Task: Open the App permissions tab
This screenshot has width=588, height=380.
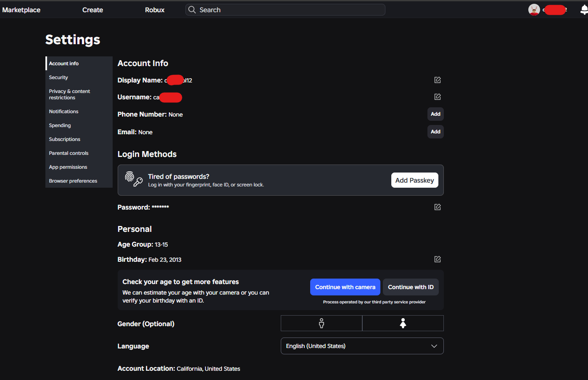Action: point(79,167)
